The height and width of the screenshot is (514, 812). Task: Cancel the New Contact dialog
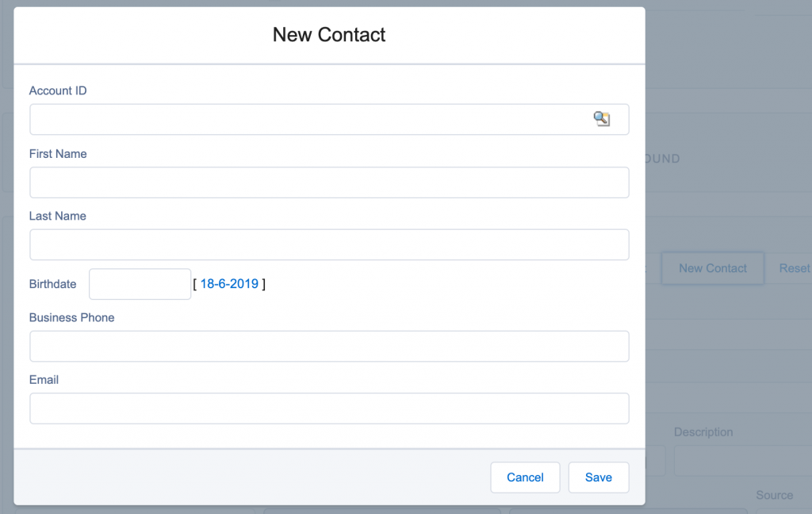525,477
